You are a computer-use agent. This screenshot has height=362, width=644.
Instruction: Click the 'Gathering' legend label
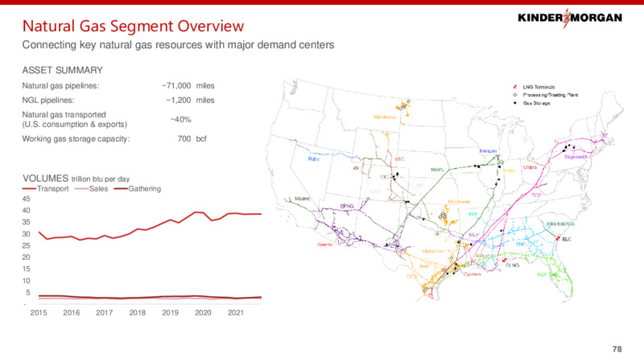[145, 189]
